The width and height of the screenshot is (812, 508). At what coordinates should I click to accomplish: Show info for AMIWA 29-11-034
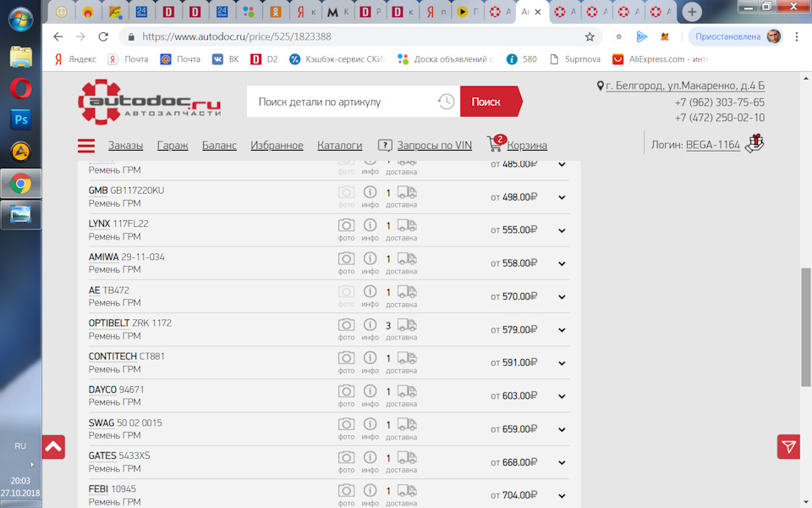(370, 258)
